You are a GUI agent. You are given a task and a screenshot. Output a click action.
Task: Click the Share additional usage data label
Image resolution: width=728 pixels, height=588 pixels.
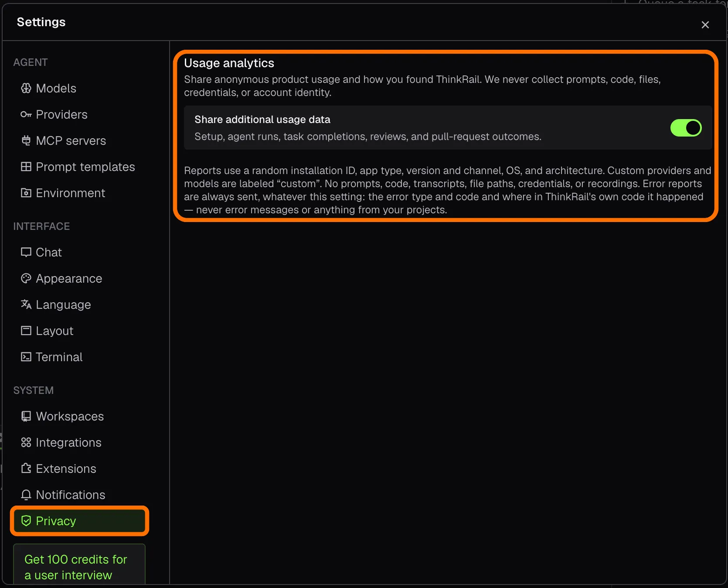tap(262, 120)
